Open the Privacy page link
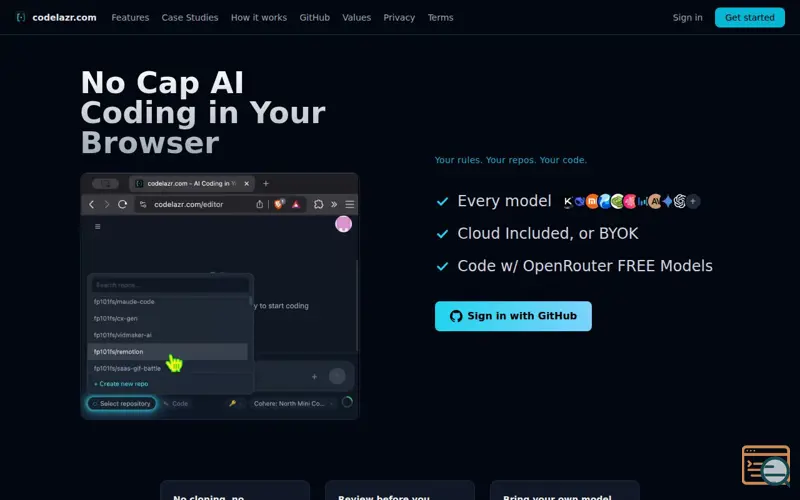The width and height of the screenshot is (800, 500). click(x=399, y=17)
